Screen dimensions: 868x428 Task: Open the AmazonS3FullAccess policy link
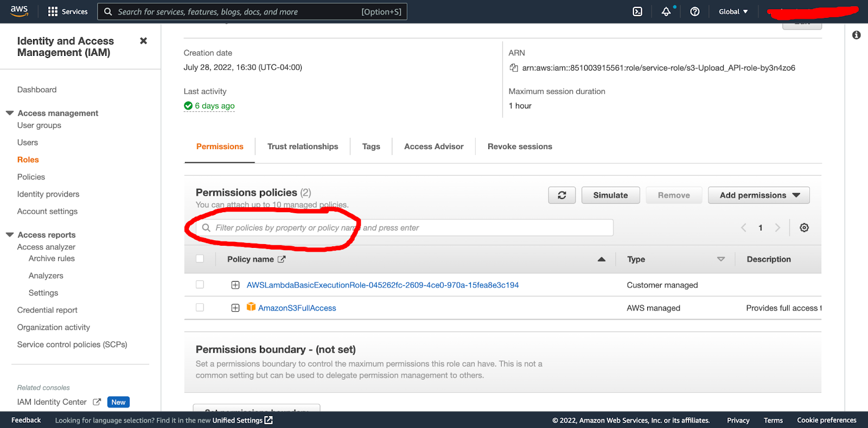297,308
